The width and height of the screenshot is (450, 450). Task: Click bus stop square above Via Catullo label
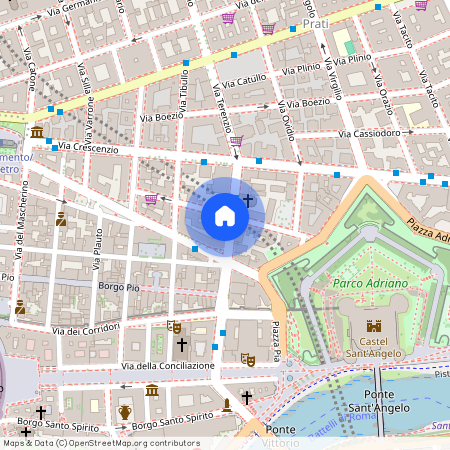click(234, 55)
